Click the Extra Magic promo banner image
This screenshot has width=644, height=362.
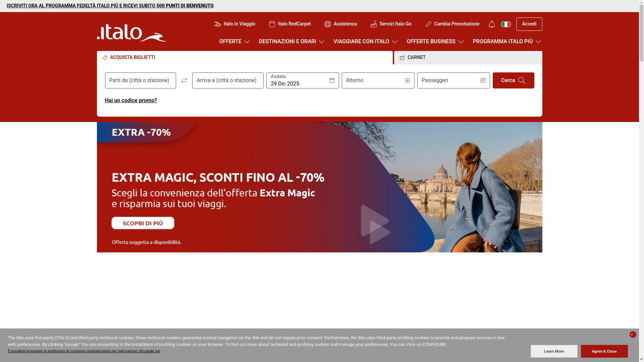coord(320,187)
